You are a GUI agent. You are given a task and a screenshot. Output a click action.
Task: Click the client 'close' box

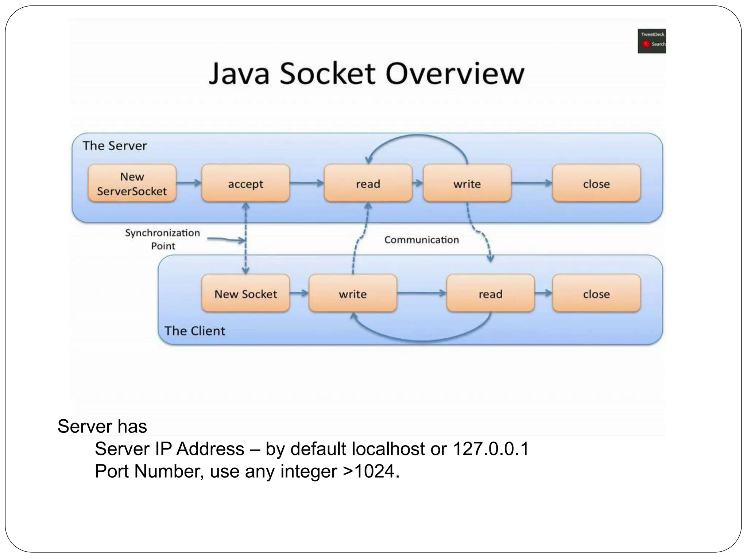pos(596,293)
